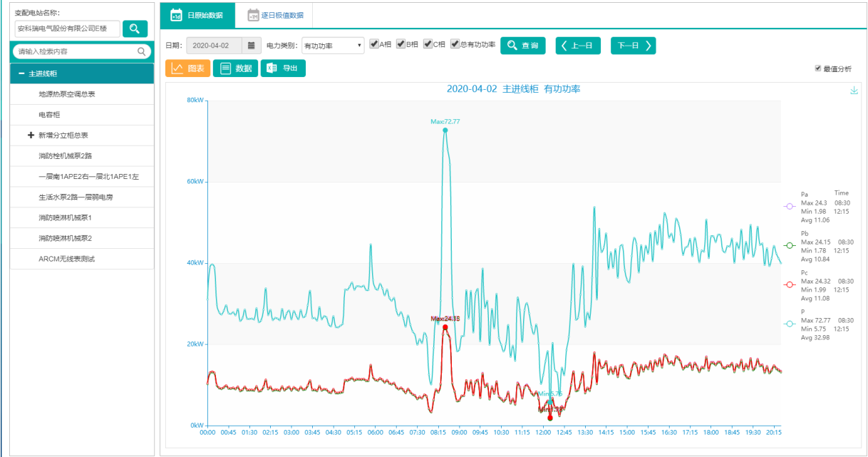This screenshot has width=868, height=457.
Task: Export data with the 导出 button
Action: click(x=283, y=68)
